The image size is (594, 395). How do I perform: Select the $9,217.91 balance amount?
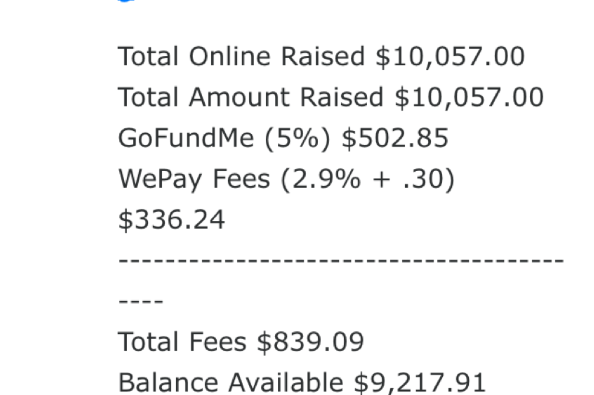(420, 383)
